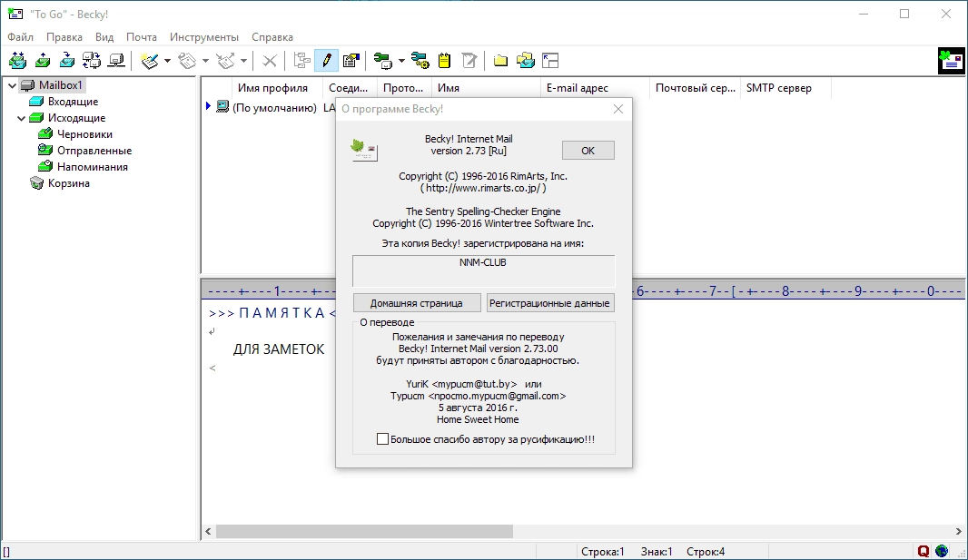Click the properties sheet toolbar icon
The height and width of the screenshot is (560, 968).
pyautogui.click(x=351, y=61)
